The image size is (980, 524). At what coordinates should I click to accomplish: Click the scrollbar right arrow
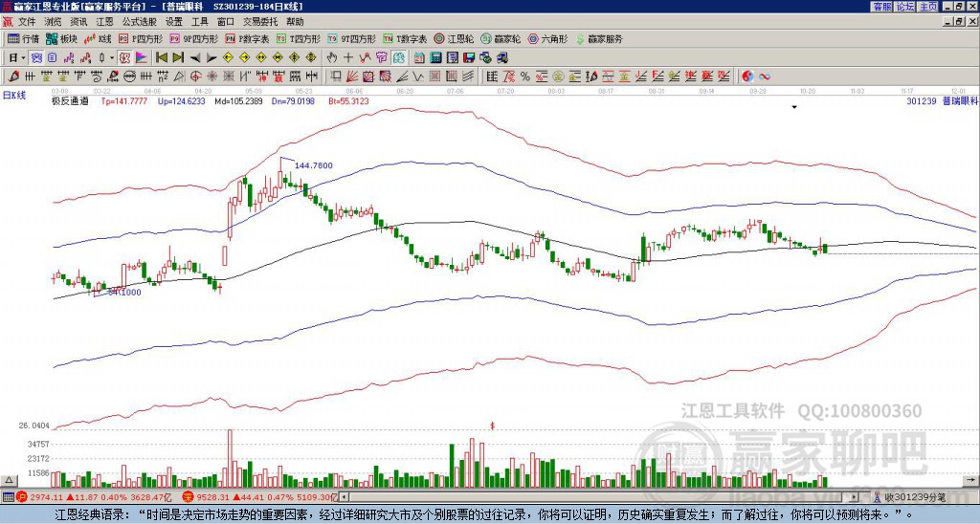coord(854,497)
